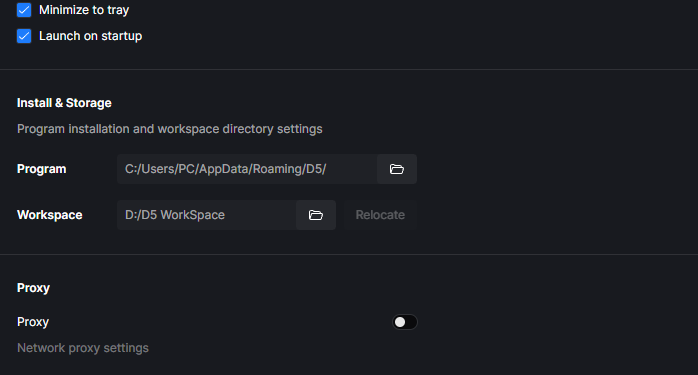Open folder browser for Workspace path

(x=316, y=215)
